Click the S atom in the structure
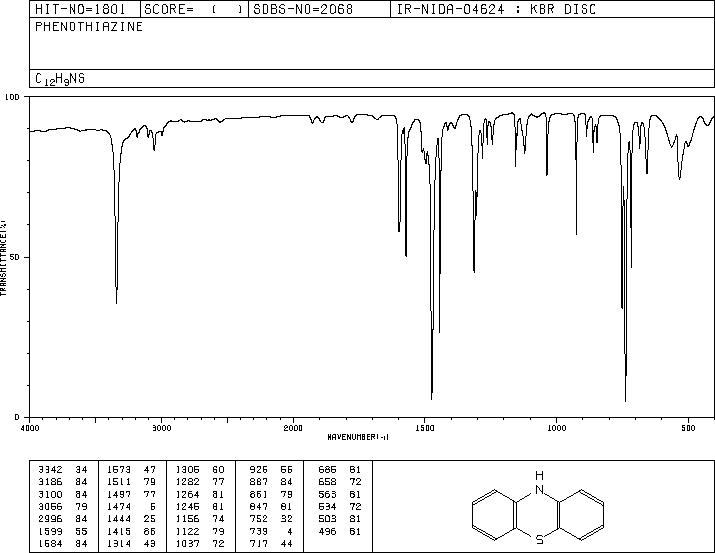715x553 pixels. point(539,540)
